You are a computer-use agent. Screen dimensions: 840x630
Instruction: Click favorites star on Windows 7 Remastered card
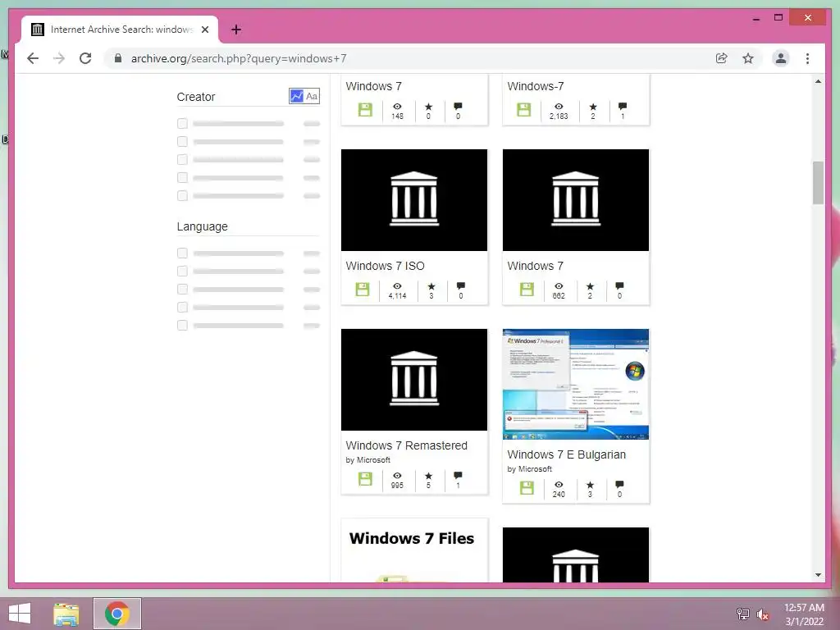pyautogui.click(x=428, y=476)
